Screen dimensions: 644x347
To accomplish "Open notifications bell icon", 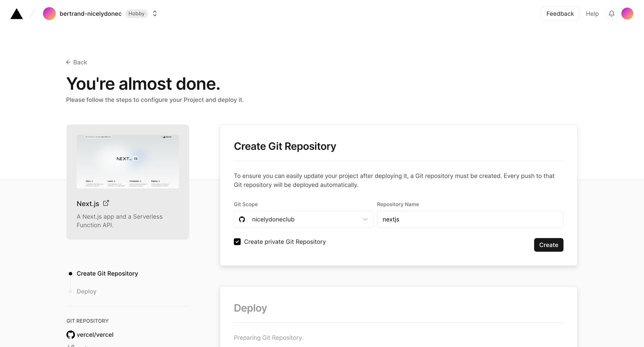I will [612, 14].
